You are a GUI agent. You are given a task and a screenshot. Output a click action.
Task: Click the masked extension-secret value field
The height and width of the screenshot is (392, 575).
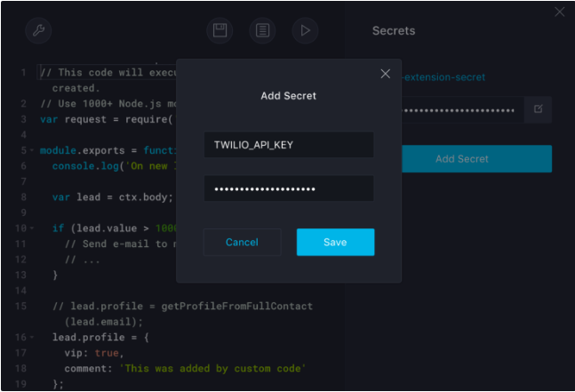463,109
